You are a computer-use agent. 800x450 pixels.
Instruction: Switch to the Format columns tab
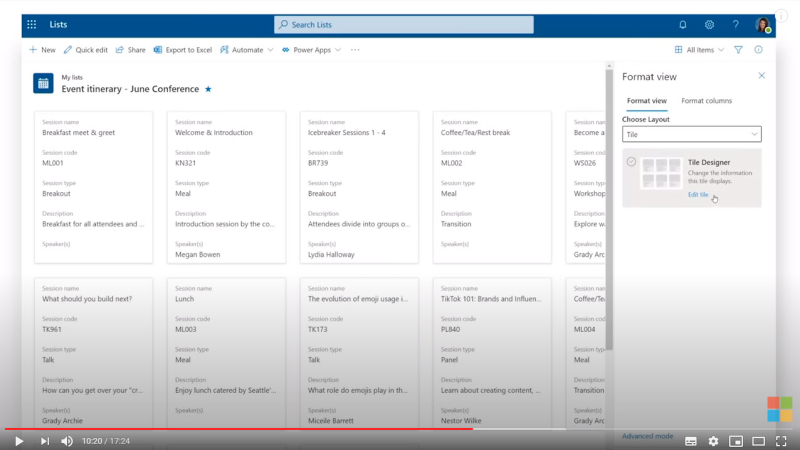pos(707,101)
